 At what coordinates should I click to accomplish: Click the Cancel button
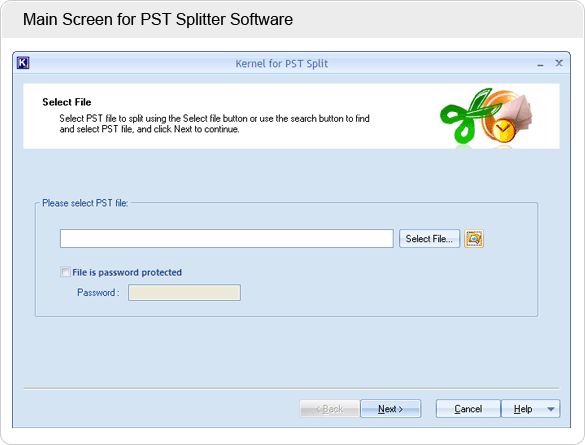(x=468, y=409)
